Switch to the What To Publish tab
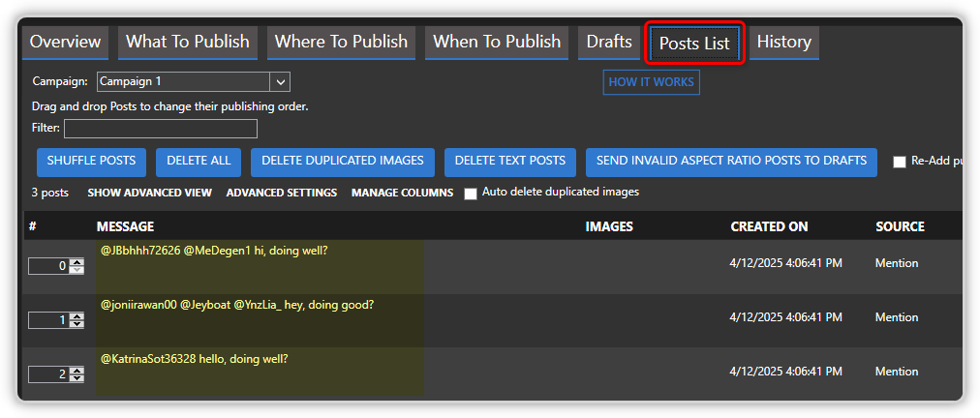The height and width of the screenshot is (418, 980). pyautogui.click(x=188, y=43)
